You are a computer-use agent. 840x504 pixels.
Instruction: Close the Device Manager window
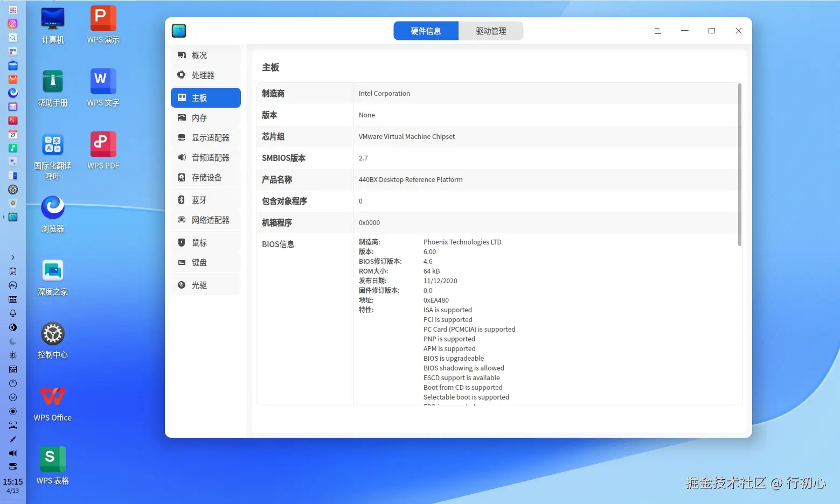coord(739,31)
